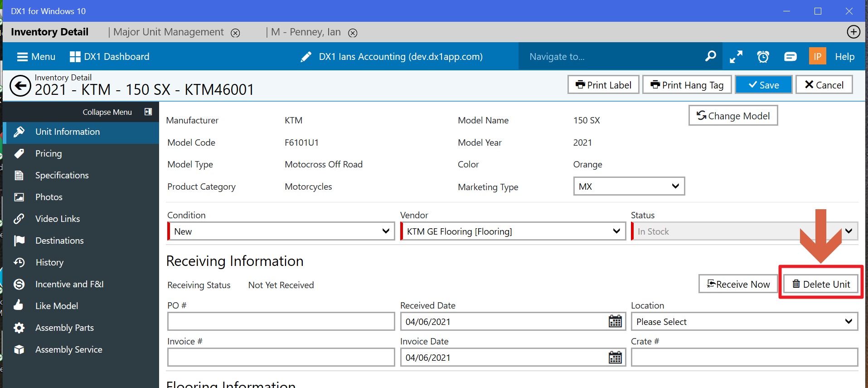Click the pencil edit icon beside DX1 Ians Accounting
This screenshot has height=388, width=868.
click(x=306, y=57)
